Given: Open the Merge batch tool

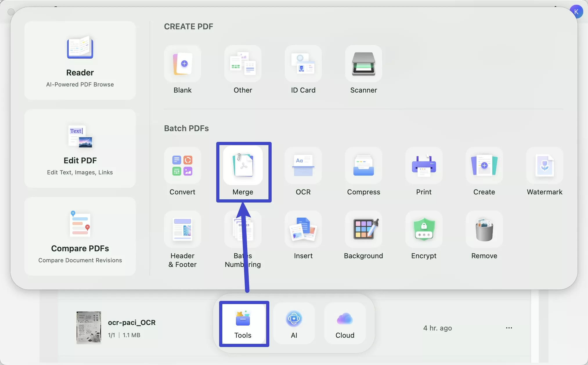Looking at the screenshot, I should coord(243,166).
